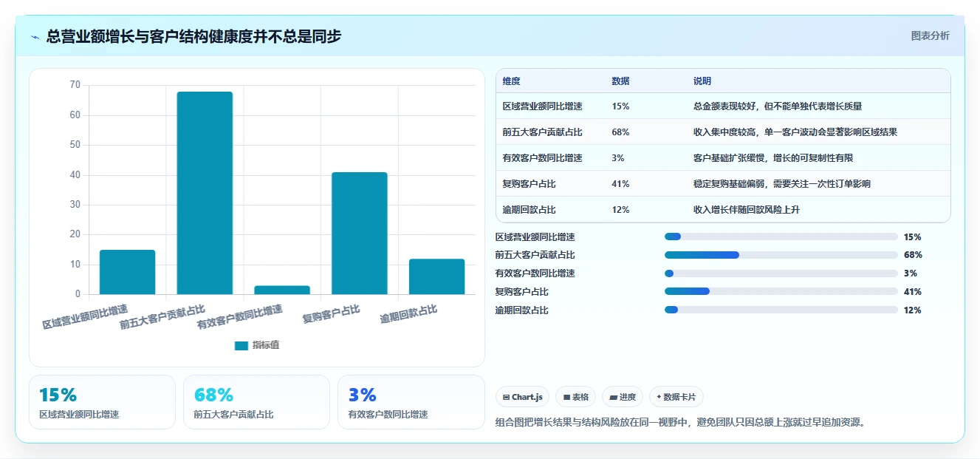The image size is (980, 459).
Task: Click the 维度 column header
Action: tap(511, 81)
